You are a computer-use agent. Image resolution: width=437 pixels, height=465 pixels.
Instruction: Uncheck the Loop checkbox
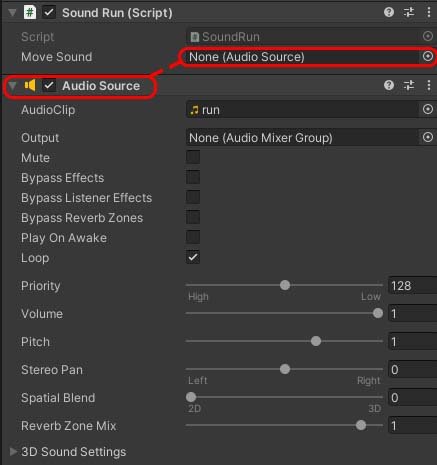point(193,257)
